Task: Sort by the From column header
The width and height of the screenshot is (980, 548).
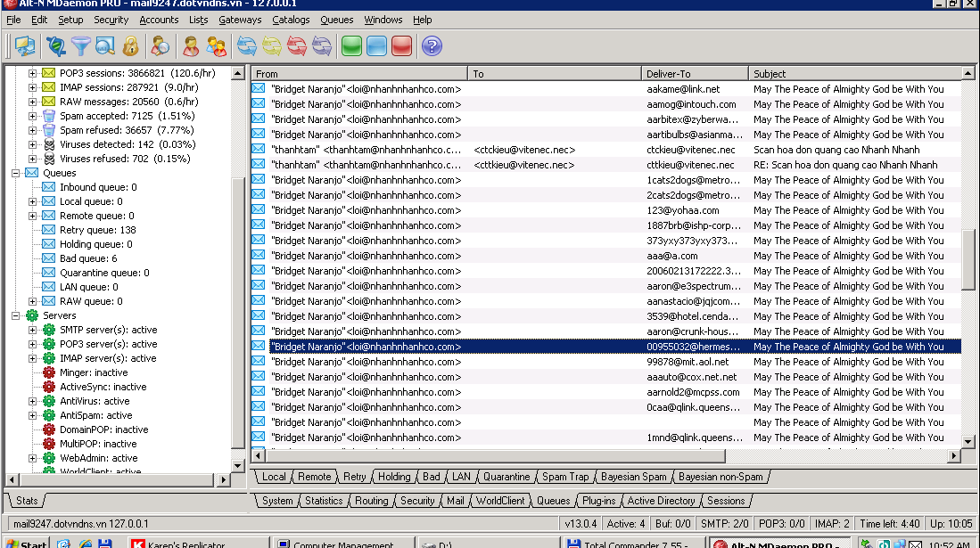Action: coord(359,74)
